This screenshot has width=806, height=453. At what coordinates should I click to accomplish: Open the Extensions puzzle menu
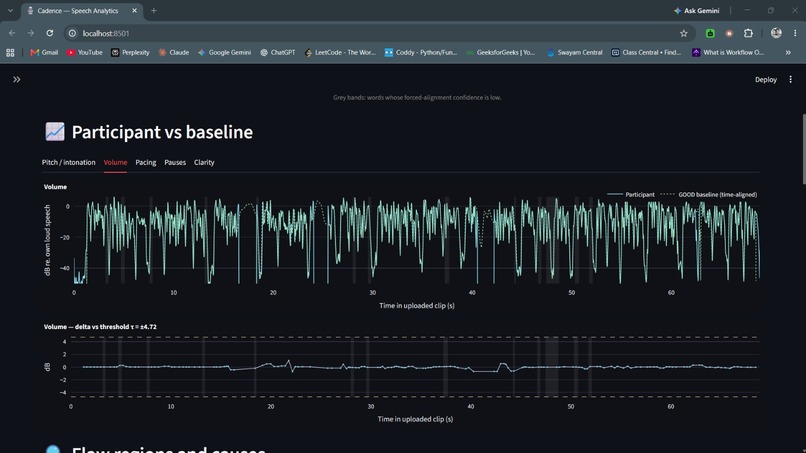click(748, 33)
